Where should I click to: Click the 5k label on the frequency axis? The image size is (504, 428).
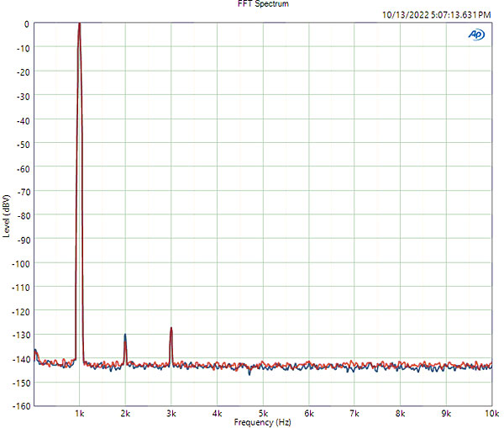click(263, 414)
